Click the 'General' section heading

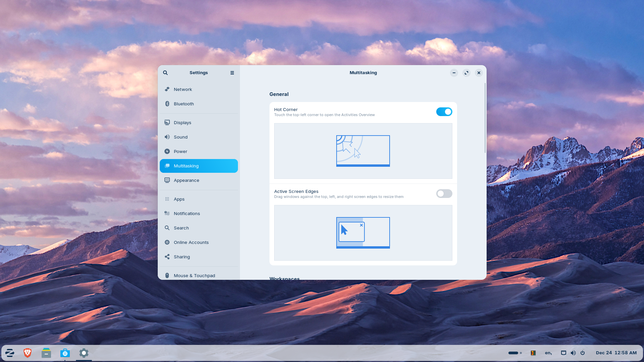click(x=279, y=94)
